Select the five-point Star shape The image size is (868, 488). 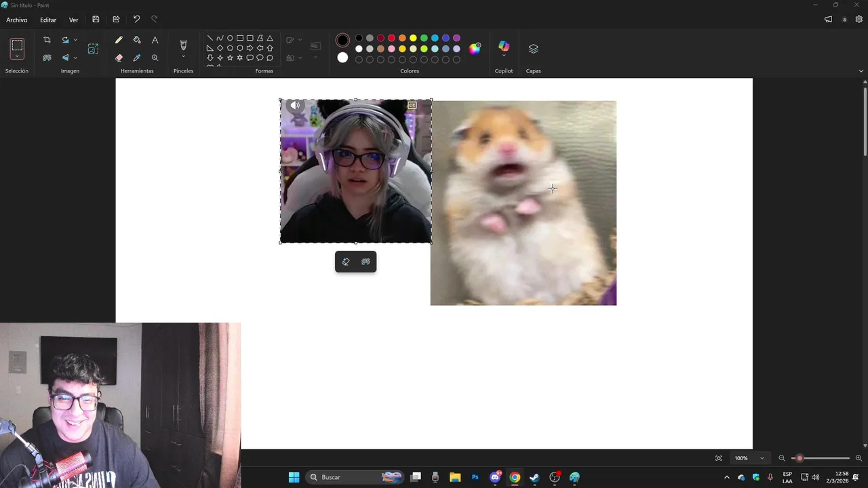pyautogui.click(x=230, y=58)
